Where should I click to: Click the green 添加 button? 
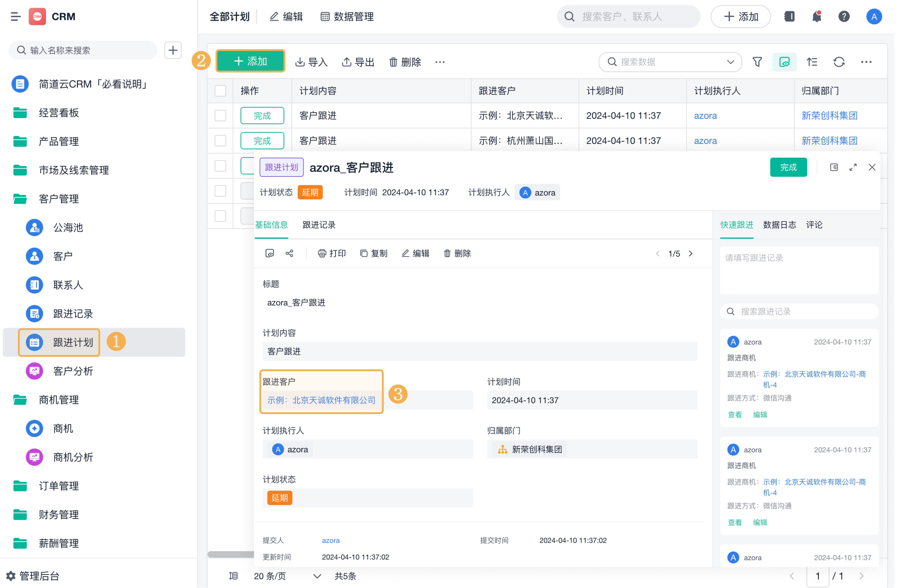pos(251,61)
